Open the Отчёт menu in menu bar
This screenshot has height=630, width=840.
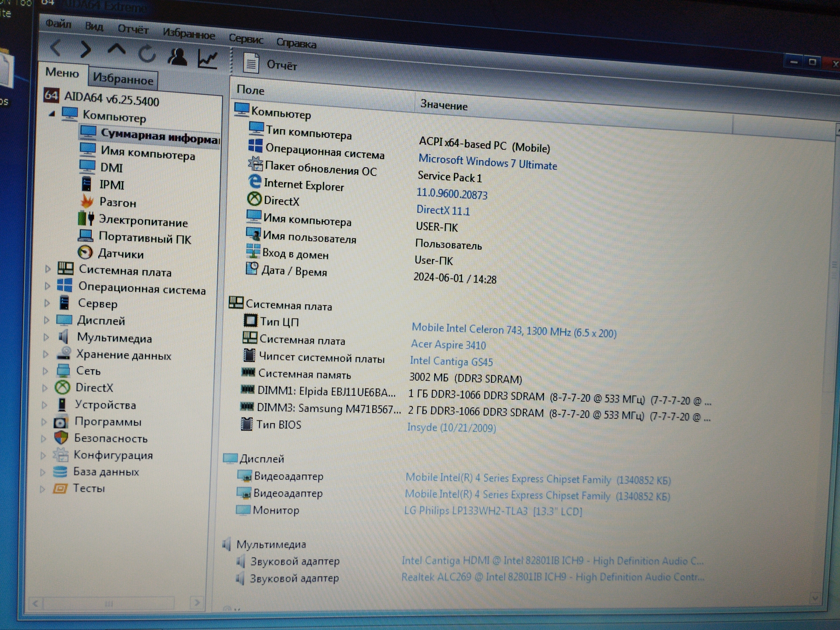click(133, 29)
